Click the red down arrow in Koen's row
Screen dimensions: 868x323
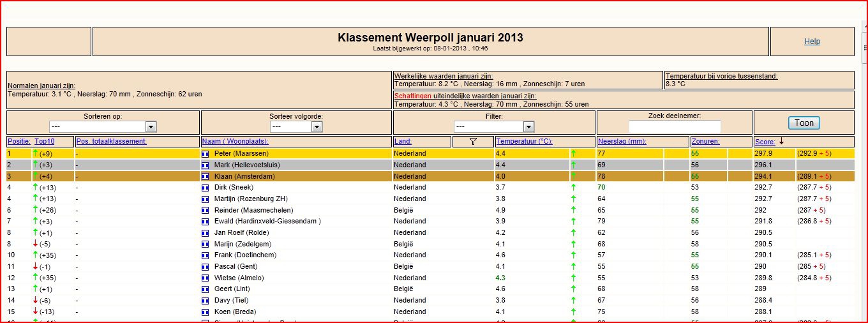[x=35, y=312]
